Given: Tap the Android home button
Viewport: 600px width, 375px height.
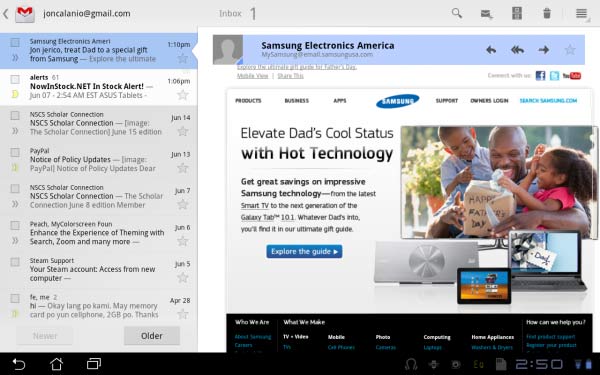Looking at the screenshot, I should pyautogui.click(x=56, y=364).
